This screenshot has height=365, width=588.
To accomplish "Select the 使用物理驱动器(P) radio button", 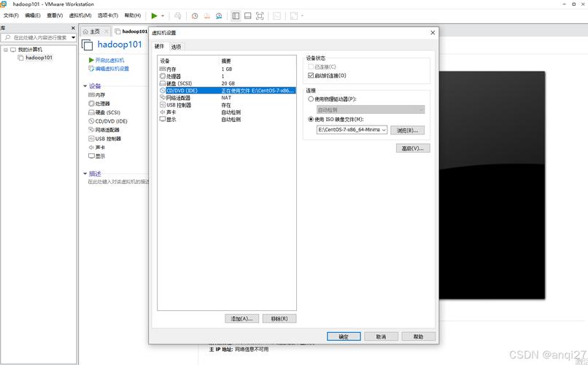I will tap(311, 99).
